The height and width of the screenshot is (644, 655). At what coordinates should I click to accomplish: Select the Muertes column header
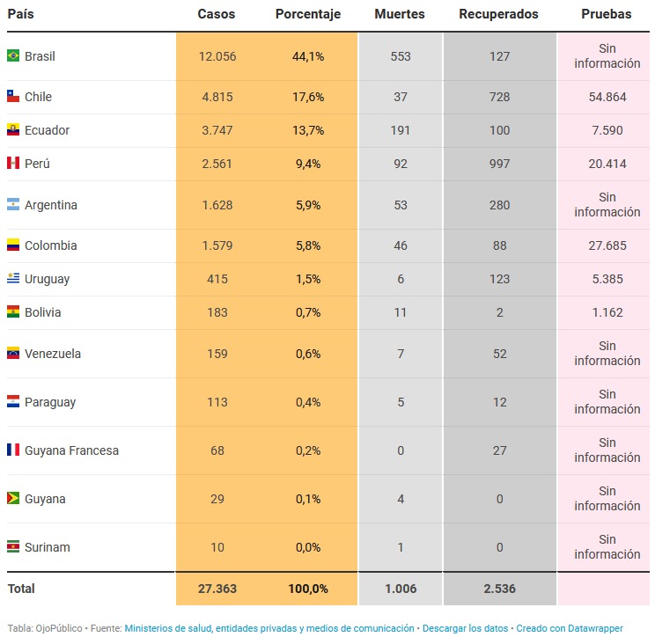400,15
